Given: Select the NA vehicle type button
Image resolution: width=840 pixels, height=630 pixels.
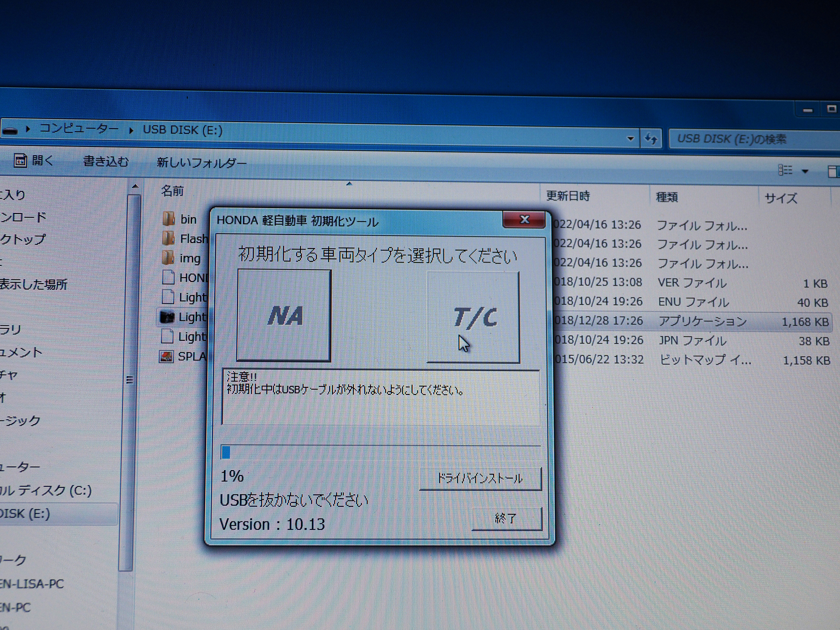Looking at the screenshot, I should point(284,316).
